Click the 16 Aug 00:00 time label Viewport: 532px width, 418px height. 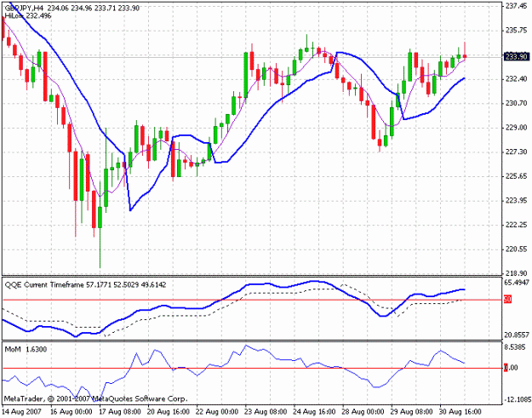tap(72, 412)
